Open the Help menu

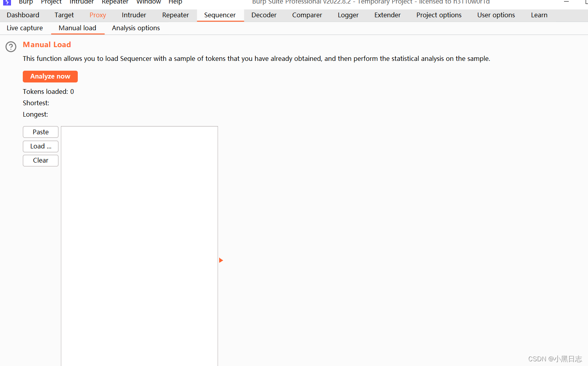pos(175,2)
